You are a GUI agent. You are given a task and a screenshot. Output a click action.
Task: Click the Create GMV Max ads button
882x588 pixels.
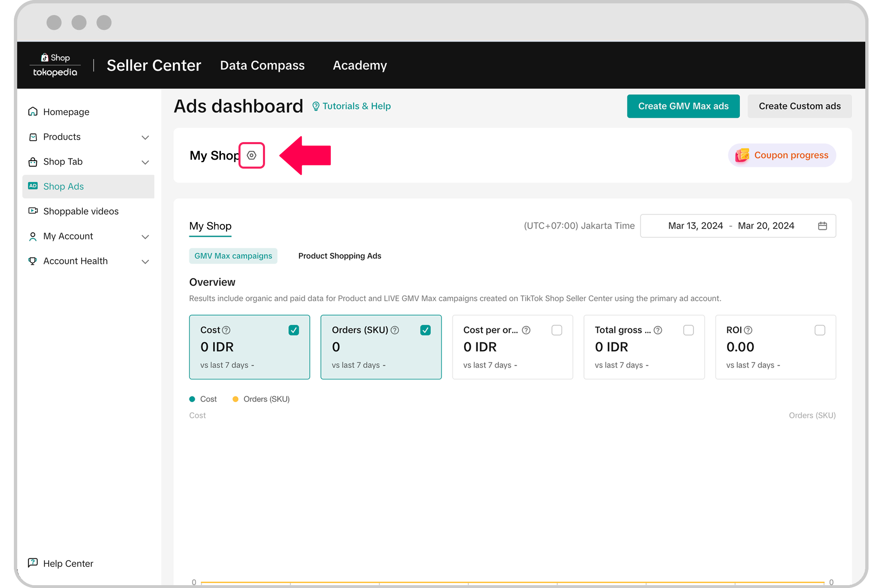click(683, 106)
